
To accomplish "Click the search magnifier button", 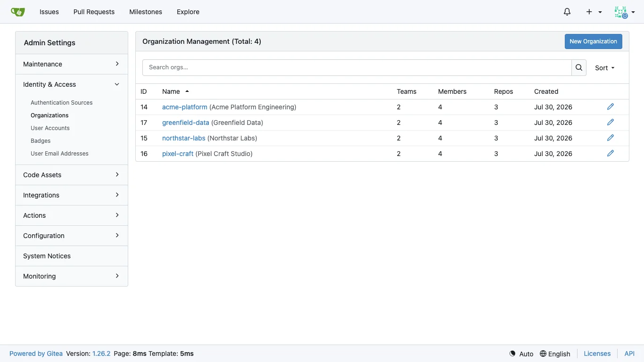I will pos(579,67).
